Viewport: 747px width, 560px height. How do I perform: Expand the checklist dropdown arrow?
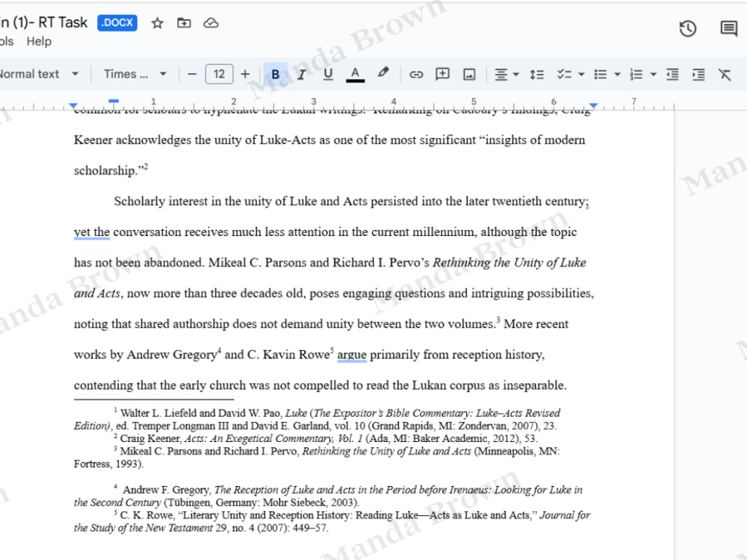(x=581, y=74)
